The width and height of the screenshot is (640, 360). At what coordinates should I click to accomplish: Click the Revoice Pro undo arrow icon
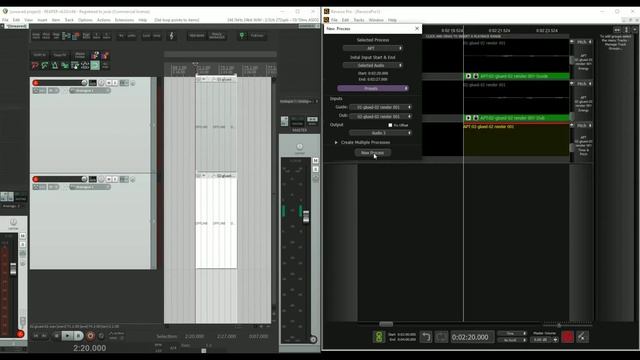426,337
